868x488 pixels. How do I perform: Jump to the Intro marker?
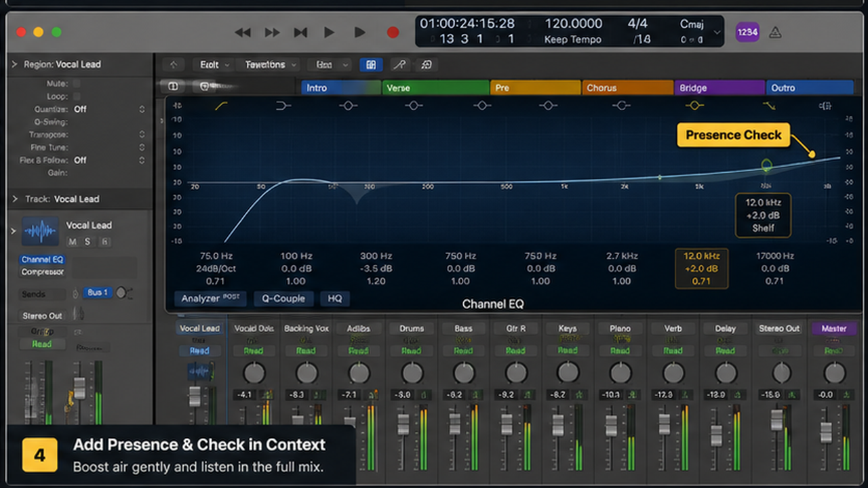[x=340, y=88]
